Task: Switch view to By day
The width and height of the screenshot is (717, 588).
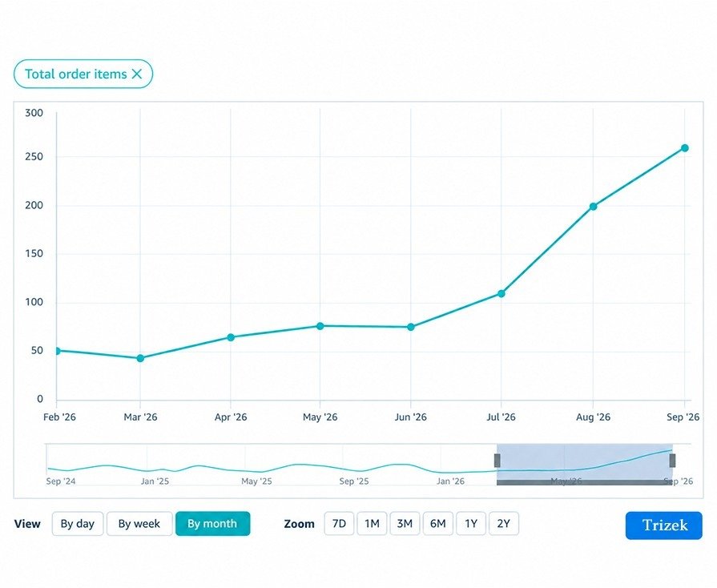Action: 77,524
